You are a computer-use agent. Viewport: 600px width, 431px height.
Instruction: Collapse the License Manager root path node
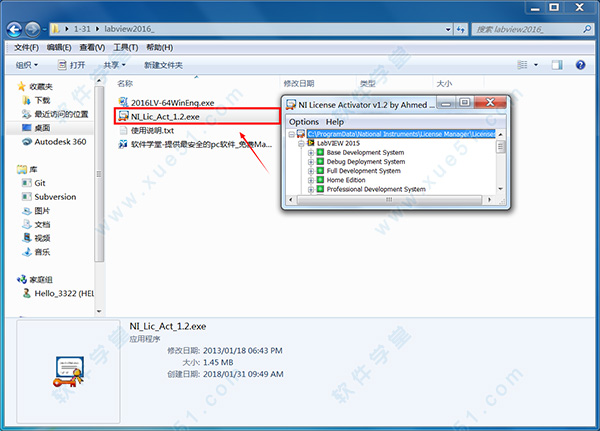click(x=292, y=134)
